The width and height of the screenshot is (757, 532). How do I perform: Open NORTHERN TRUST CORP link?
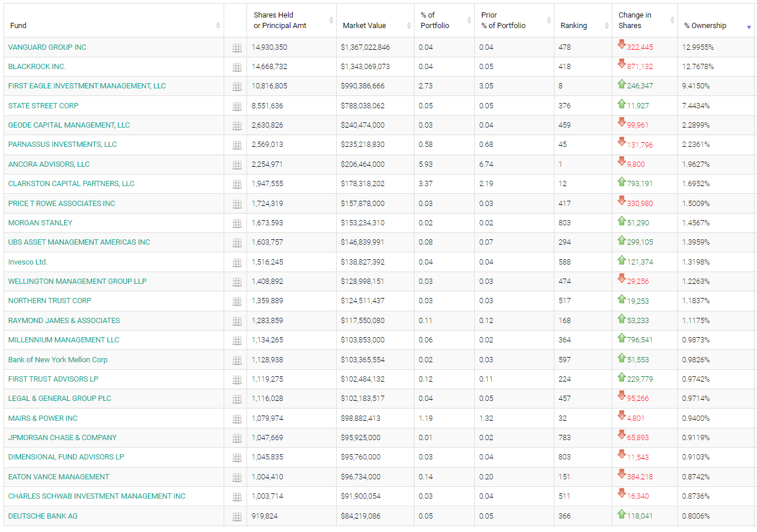tap(50, 301)
